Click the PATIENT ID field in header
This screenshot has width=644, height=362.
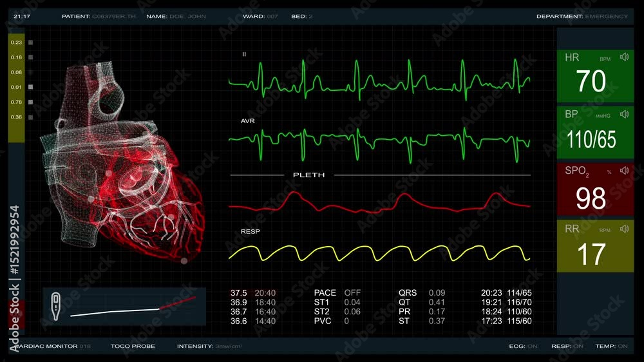tap(99, 17)
